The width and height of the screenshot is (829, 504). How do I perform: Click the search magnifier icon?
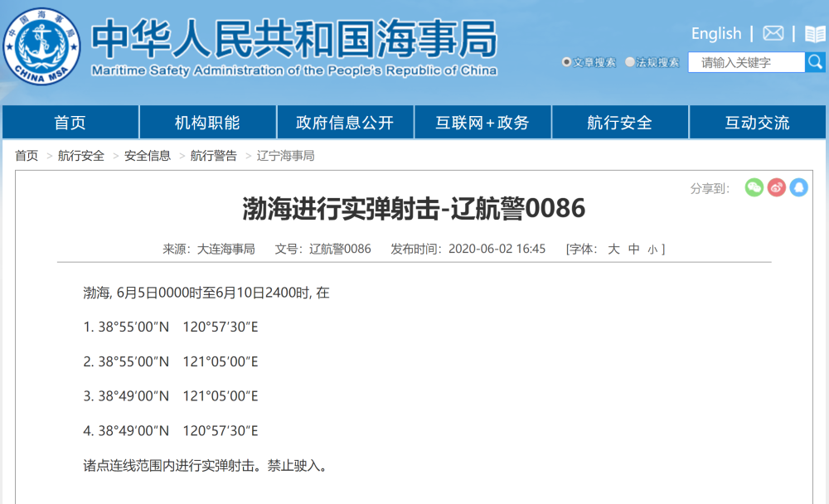pyautogui.click(x=814, y=61)
